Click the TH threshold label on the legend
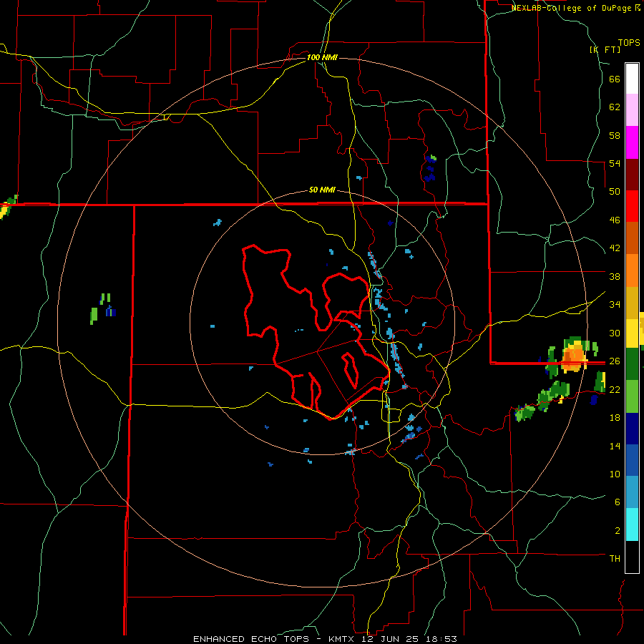This screenshot has width=644, height=644. click(615, 558)
